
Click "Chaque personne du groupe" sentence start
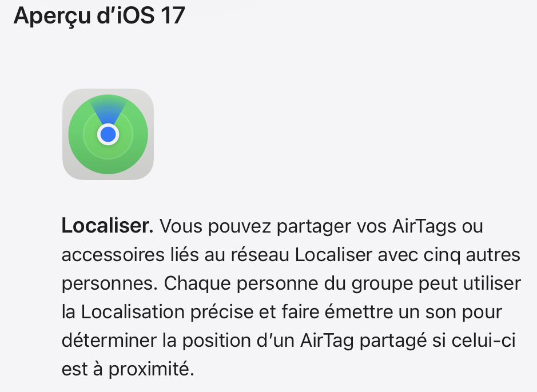pos(287,283)
